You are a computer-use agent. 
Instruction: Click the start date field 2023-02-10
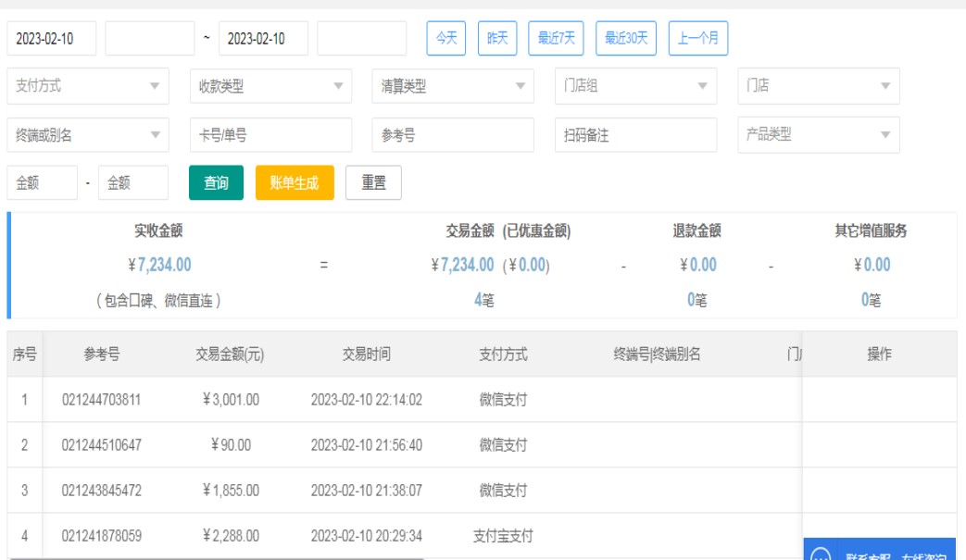tap(52, 38)
